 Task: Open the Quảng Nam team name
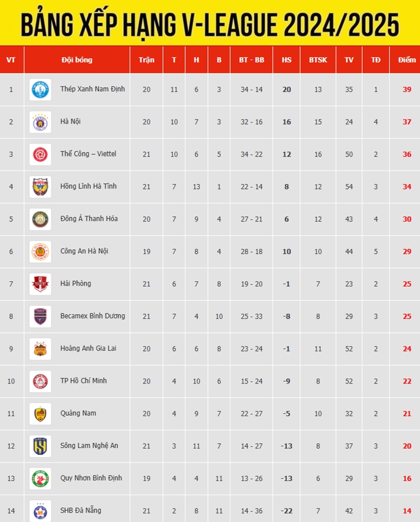click(x=78, y=413)
